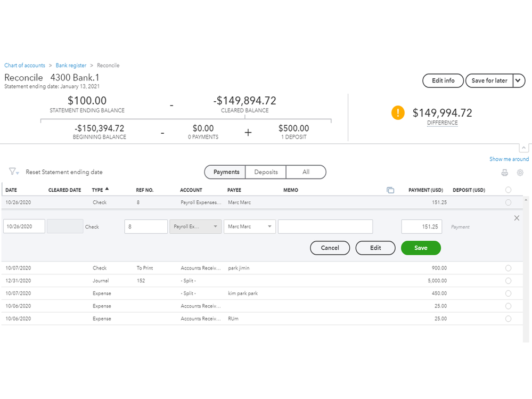This screenshot has width=532, height=399.
Task: Mark the 25.00 expense with no payee cleared
Action: (x=508, y=306)
